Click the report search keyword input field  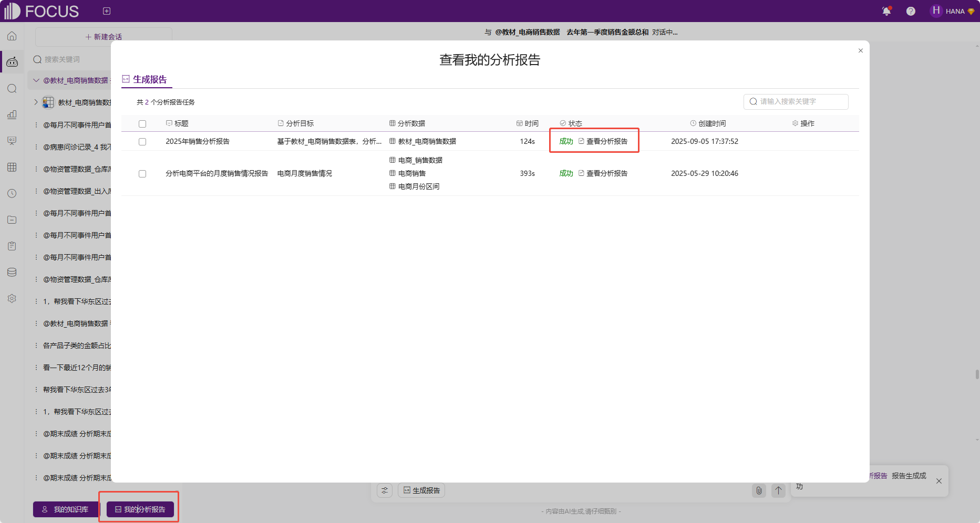tap(795, 101)
